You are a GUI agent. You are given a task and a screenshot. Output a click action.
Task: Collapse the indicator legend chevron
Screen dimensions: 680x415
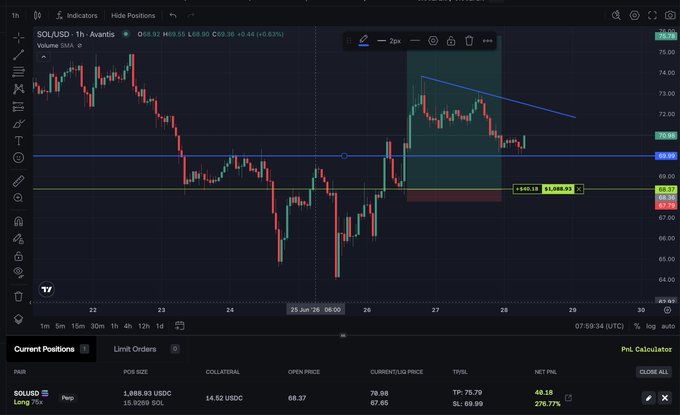point(43,57)
